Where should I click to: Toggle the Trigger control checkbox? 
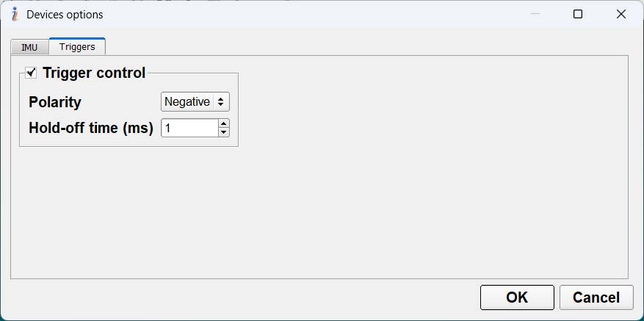coord(31,72)
